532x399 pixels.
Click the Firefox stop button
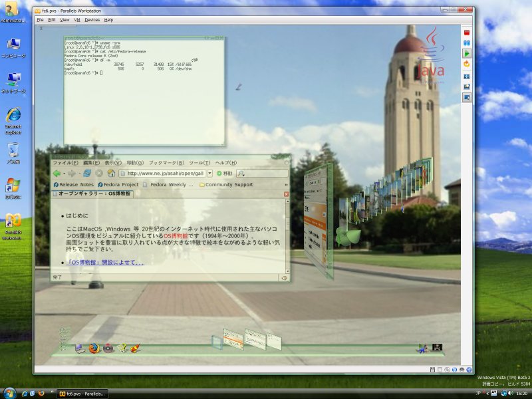pos(99,174)
